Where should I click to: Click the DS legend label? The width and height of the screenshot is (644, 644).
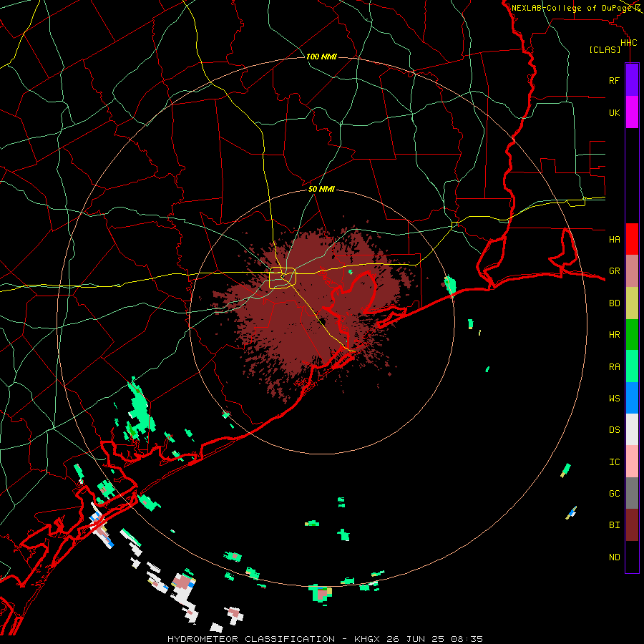(x=614, y=429)
